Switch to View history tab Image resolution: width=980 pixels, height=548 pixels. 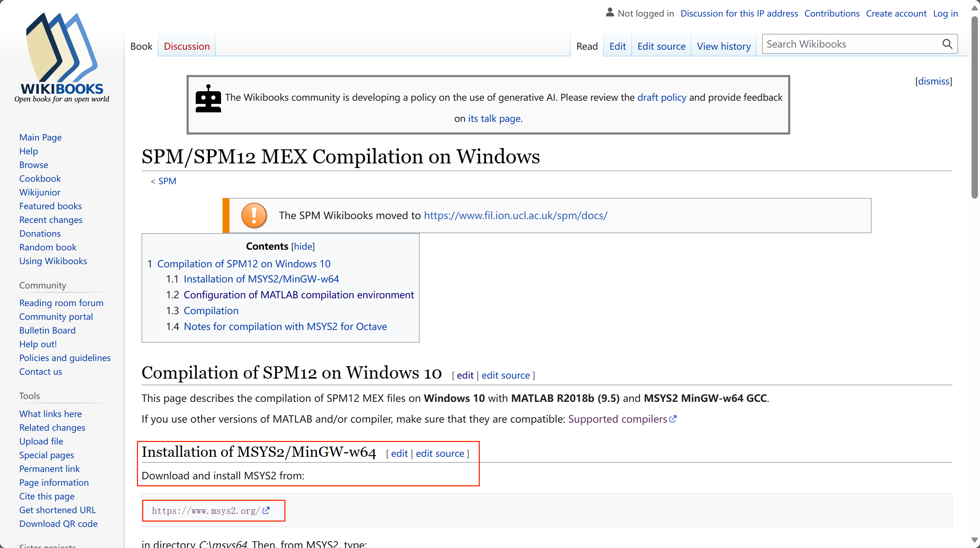724,46
